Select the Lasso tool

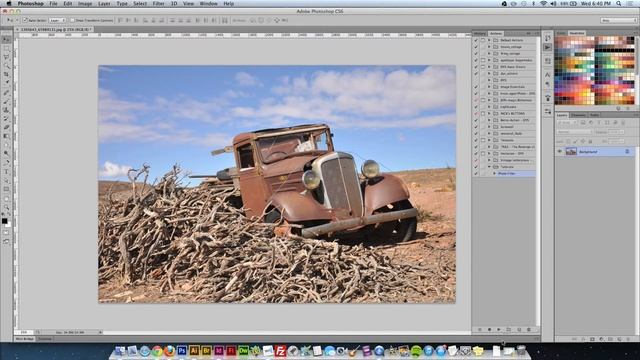point(7,57)
